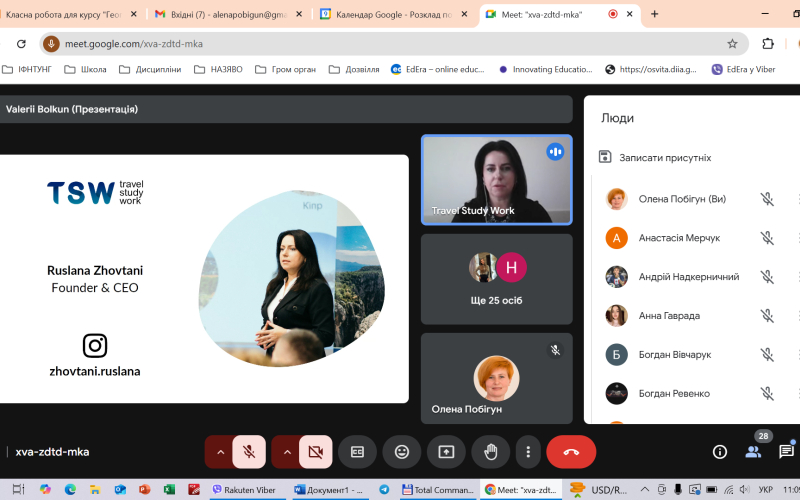
Task: Open EdEra – online educ... bookmark
Action: 438,69
